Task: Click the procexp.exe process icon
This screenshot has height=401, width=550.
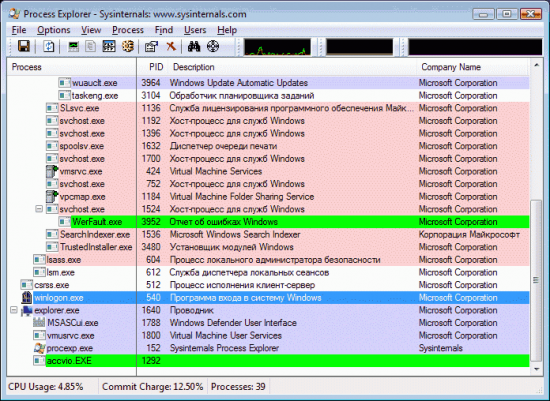Action: click(x=39, y=348)
